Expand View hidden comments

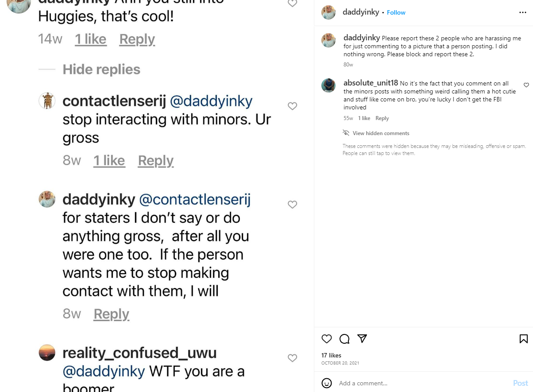381,133
